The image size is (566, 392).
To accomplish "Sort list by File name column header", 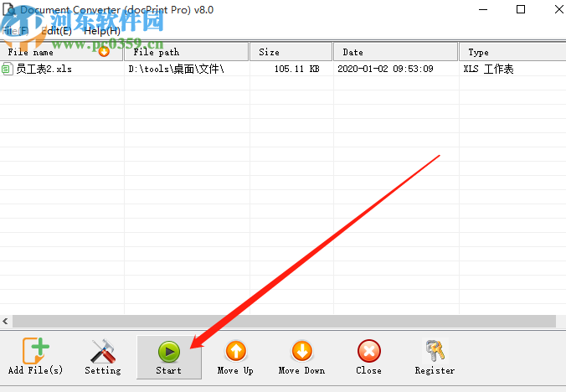I will [x=42, y=52].
